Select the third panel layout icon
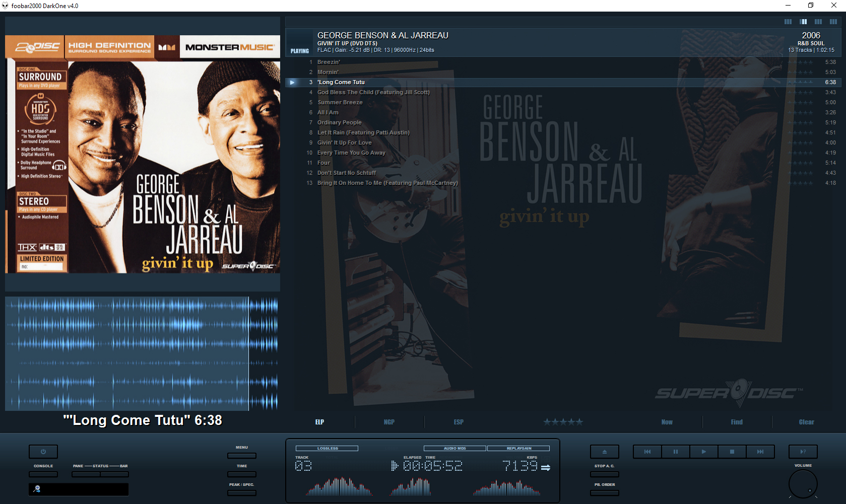Screen dimensions: 846x504 (x=818, y=22)
